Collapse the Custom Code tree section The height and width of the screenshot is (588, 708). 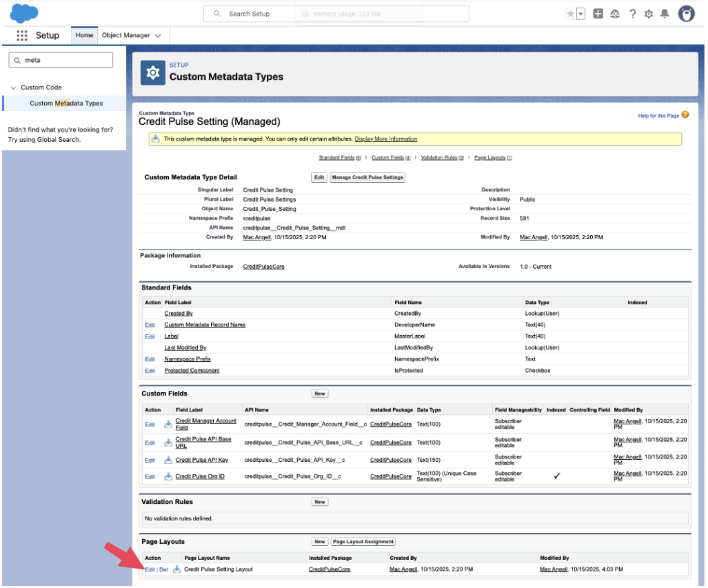coord(13,88)
